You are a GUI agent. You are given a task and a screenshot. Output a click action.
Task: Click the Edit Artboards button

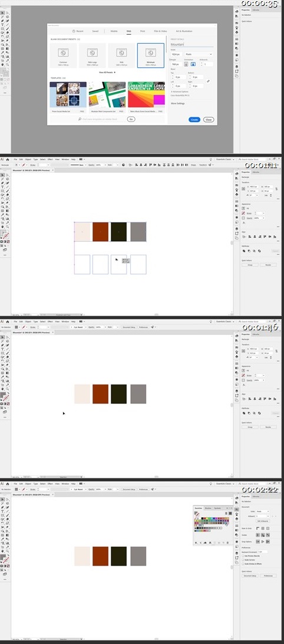point(263,521)
